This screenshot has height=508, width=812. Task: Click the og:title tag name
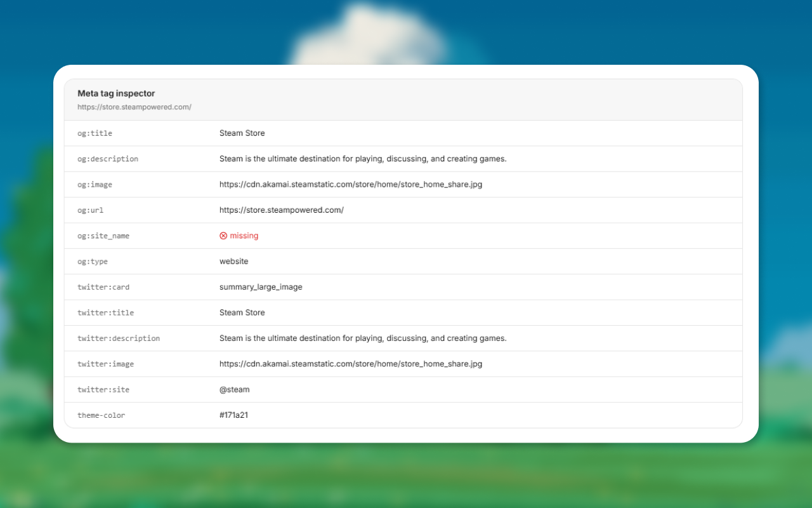[x=95, y=133]
